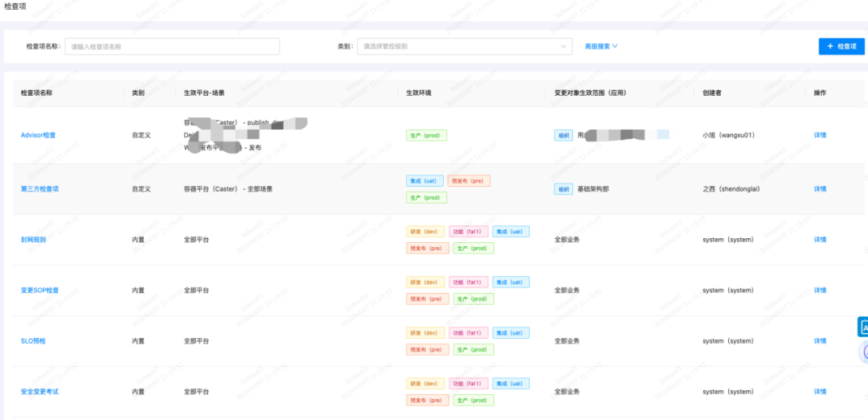The width and height of the screenshot is (868, 420).
Task: Click 组织 tag in Advisor检查 row
Action: coord(563,135)
